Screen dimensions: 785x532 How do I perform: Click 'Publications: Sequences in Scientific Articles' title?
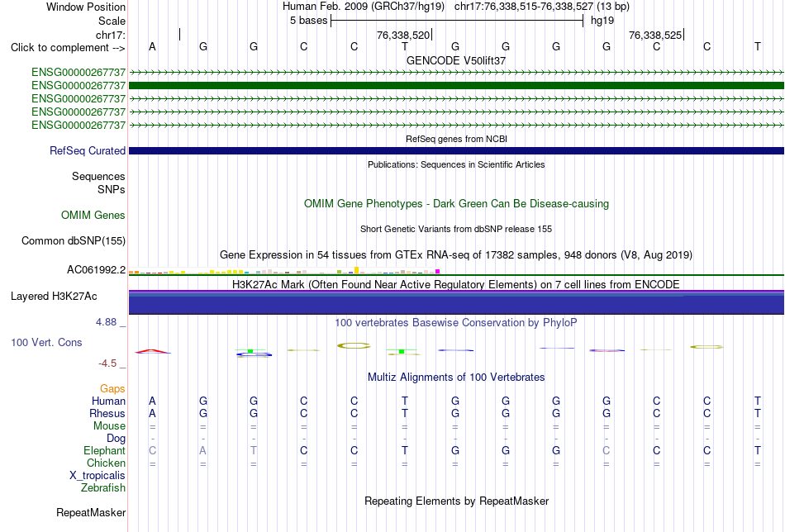point(456,164)
